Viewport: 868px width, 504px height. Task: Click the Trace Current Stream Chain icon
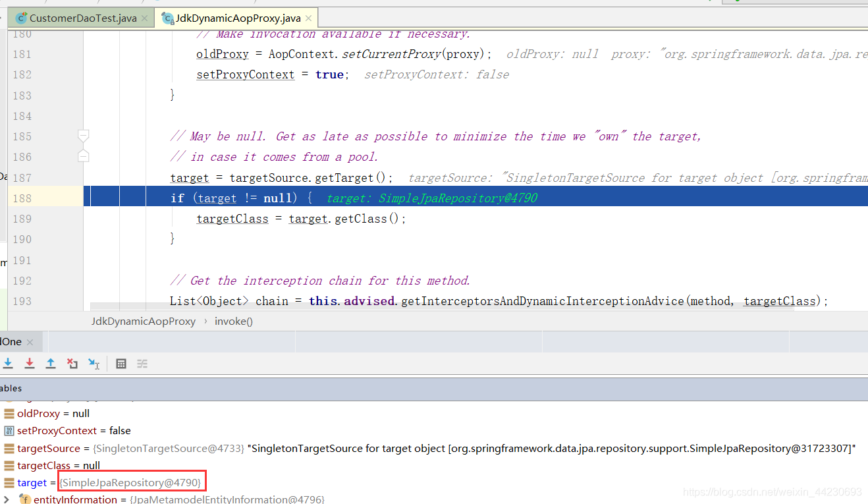point(142,364)
